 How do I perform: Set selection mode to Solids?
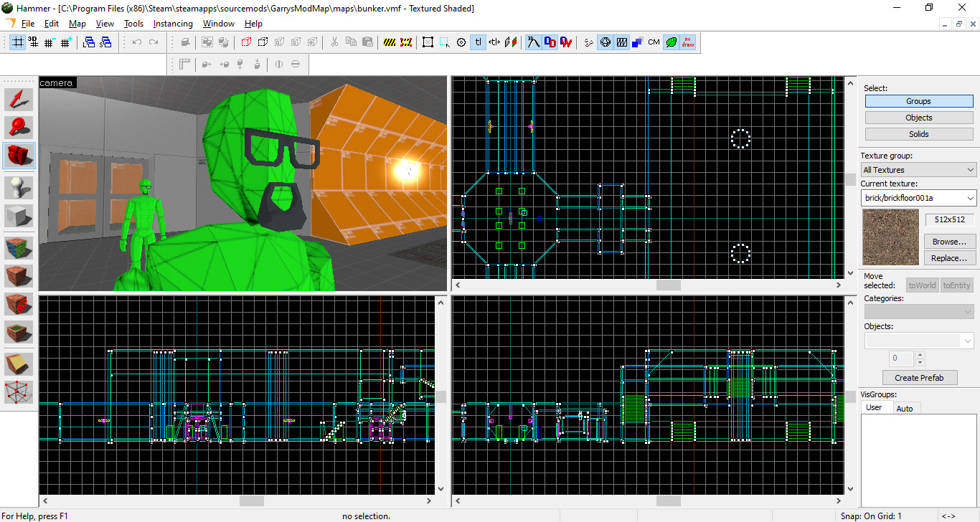[918, 134]
